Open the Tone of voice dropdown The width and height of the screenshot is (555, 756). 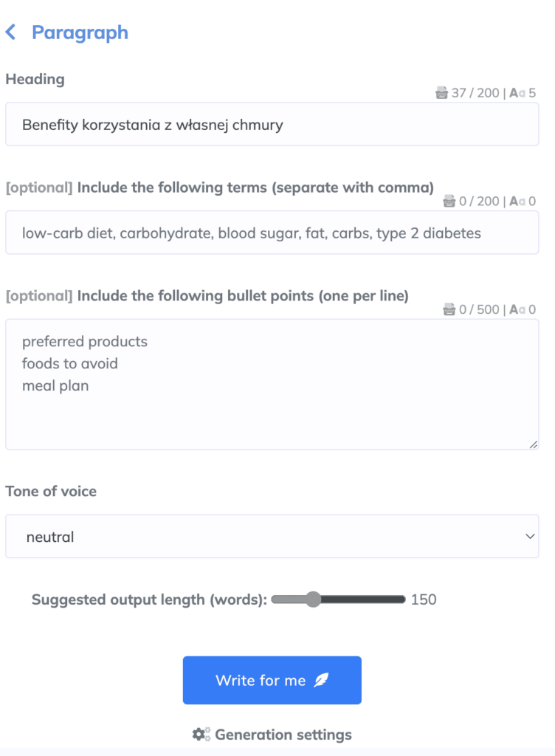tap(272, 537)
